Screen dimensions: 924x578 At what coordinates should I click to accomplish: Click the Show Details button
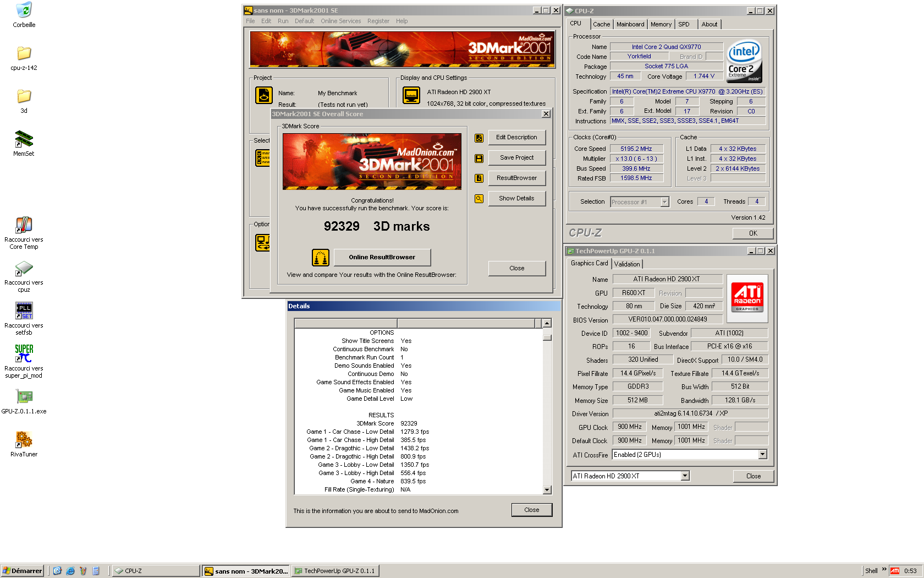516,199
